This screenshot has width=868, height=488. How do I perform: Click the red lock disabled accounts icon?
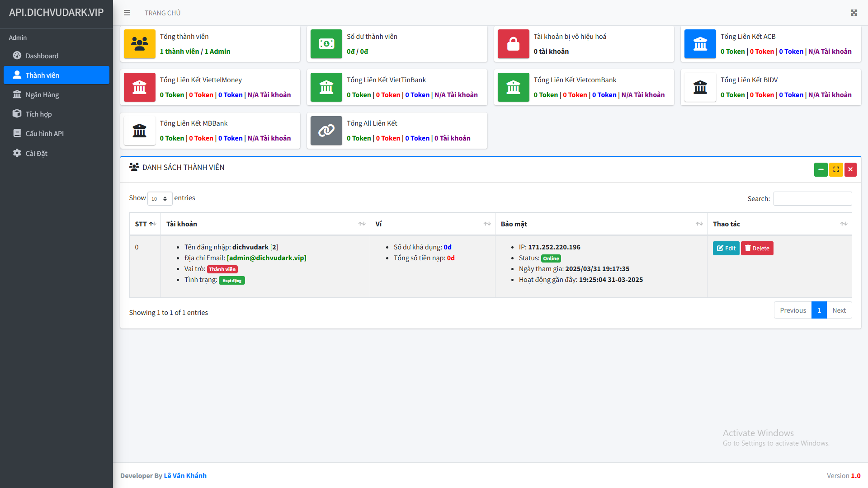tap(513, 44)
